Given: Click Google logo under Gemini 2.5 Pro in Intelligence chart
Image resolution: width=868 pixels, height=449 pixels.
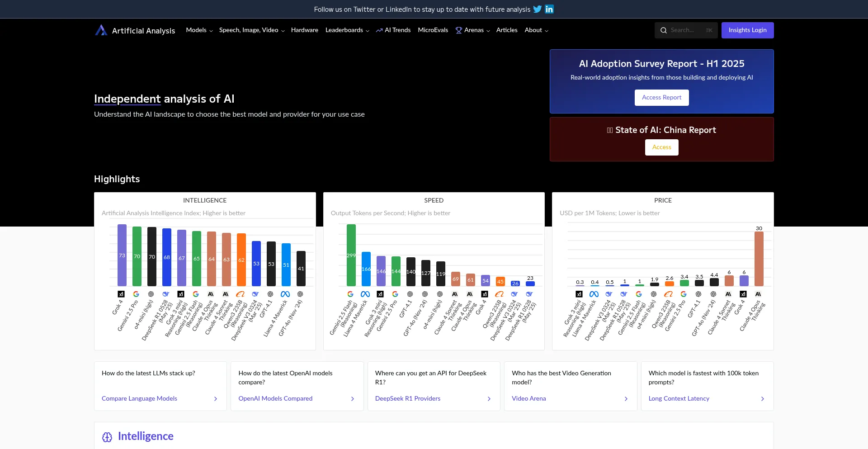Looking at the screenshot, I should (x=136, y=294).
